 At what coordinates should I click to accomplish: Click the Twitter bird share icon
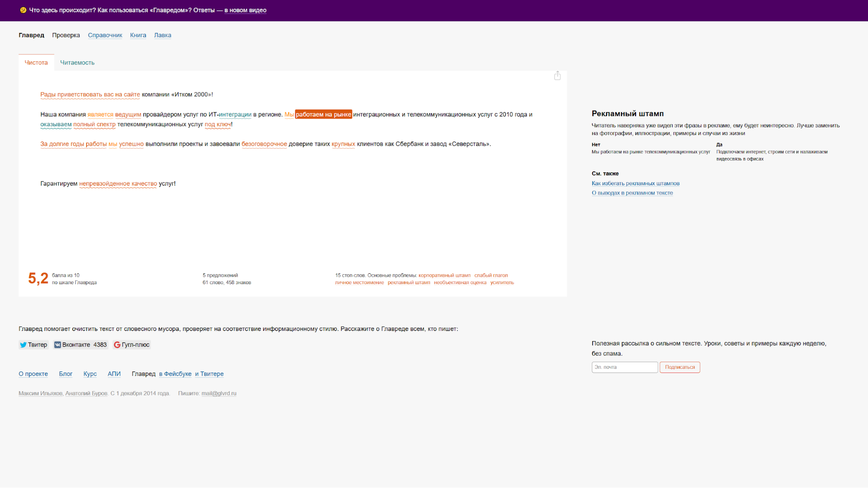[x=23, y=345]
